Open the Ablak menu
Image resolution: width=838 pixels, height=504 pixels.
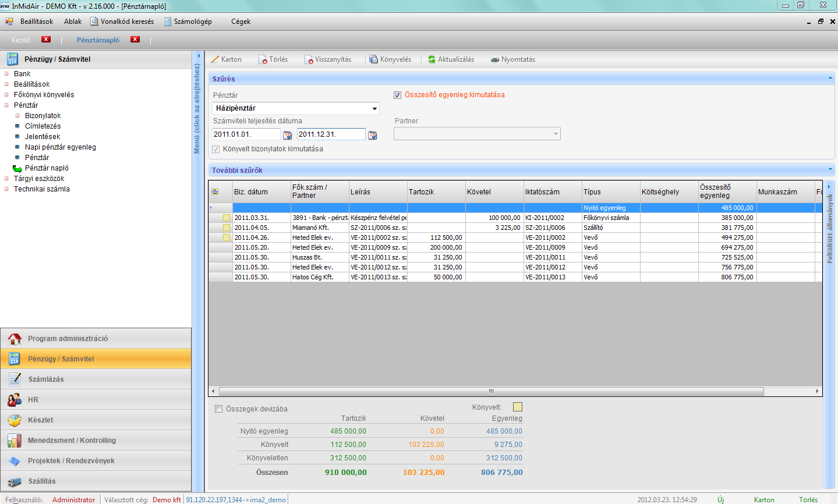tap(73, 22)
